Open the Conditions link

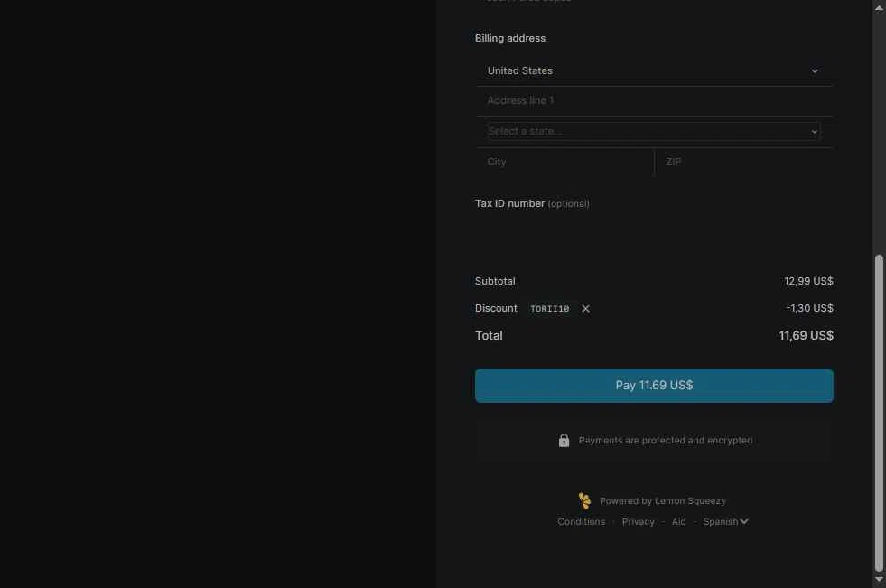pos(581,521)
